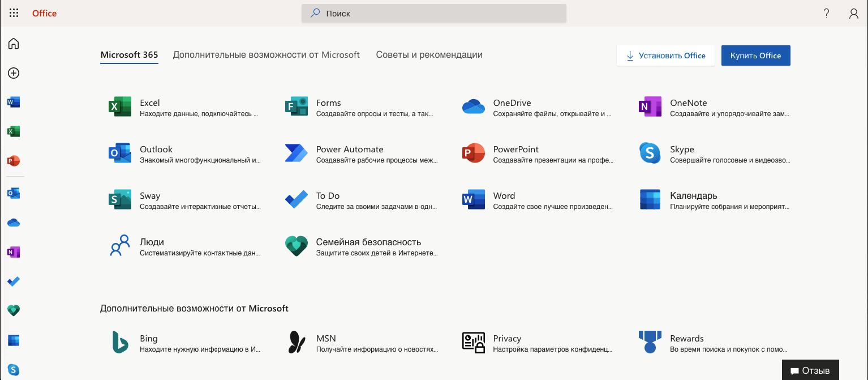
Task: Open the To Do tile in the app list
Action: [360, 200]
